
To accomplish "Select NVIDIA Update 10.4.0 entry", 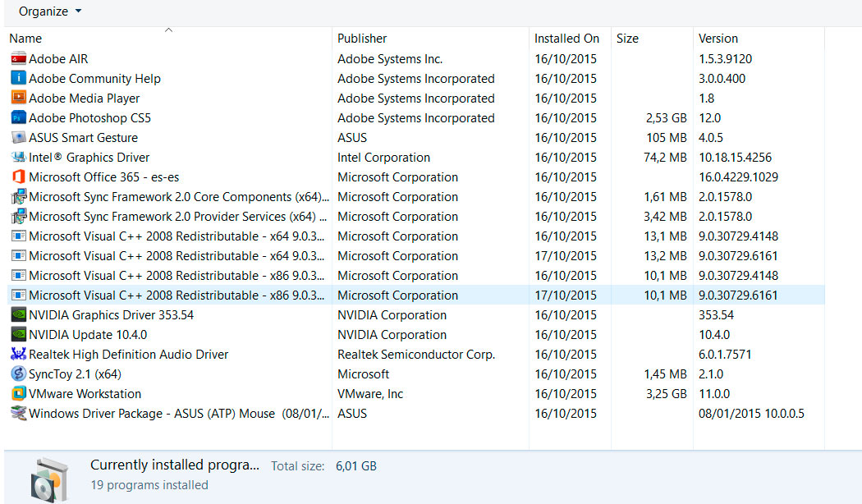I will pyautogui.click(x=88, y=335).
